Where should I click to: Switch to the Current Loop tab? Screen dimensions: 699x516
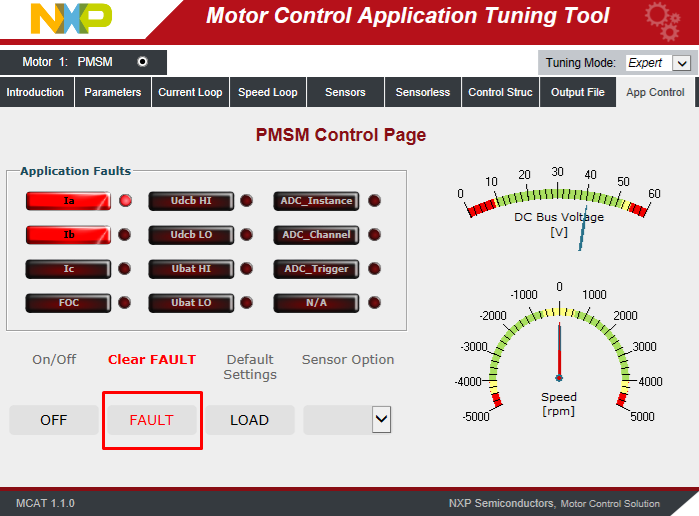pos(190,92)
